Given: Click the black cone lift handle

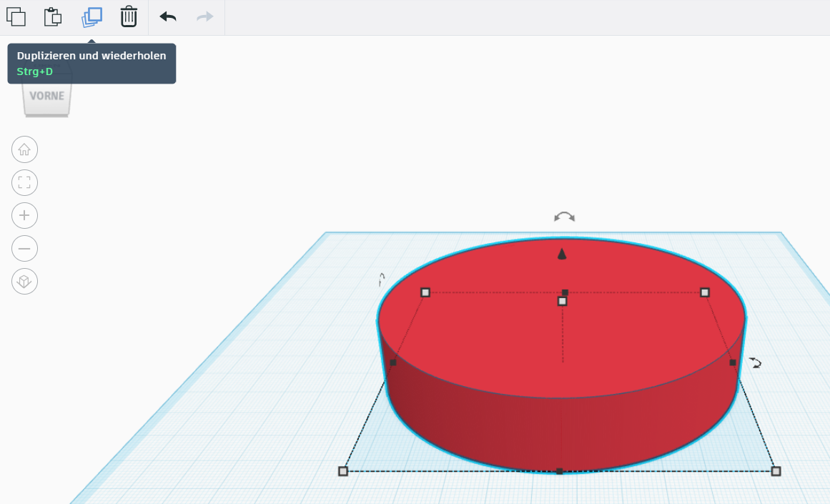Looking at the screenshot, I should [562, 254].
